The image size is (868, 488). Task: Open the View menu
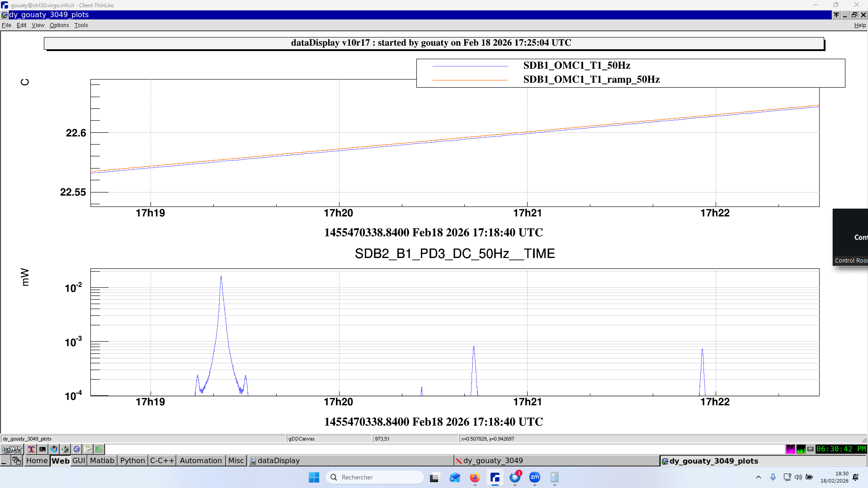point(38,25)
